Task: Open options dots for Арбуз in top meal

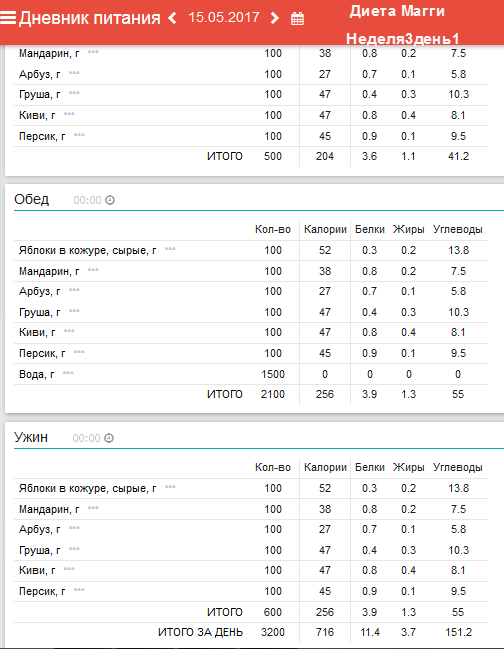Action: [74, 72]
